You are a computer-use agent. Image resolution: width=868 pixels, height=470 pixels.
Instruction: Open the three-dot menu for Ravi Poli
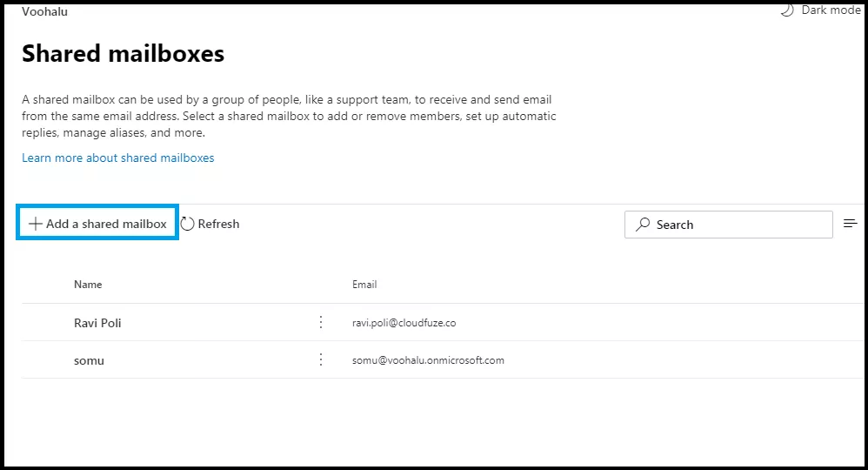pos(321,323)
